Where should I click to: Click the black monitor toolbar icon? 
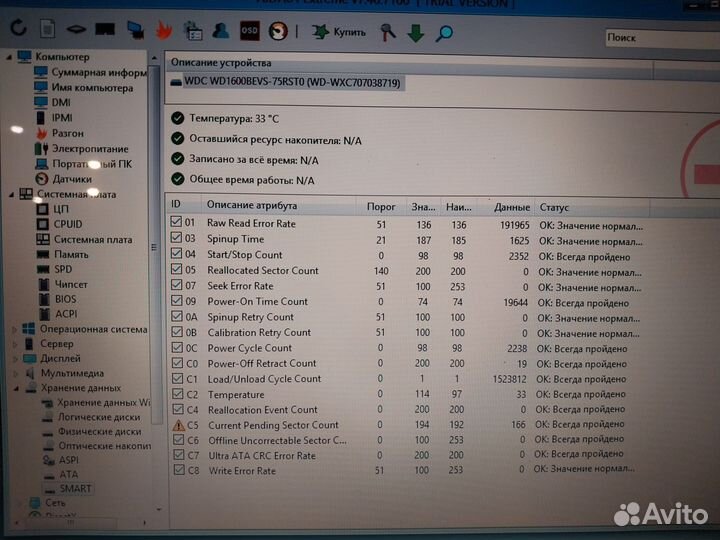[x=105, y=30]
